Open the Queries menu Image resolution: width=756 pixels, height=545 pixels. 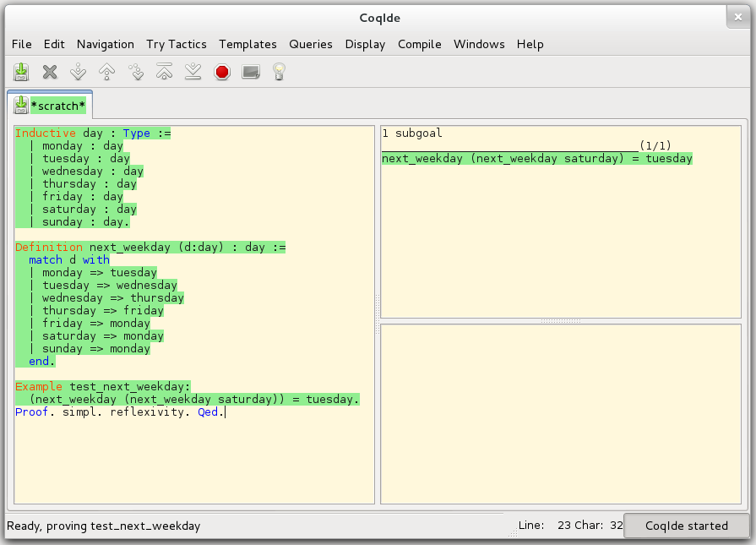(x=311, y=45)
